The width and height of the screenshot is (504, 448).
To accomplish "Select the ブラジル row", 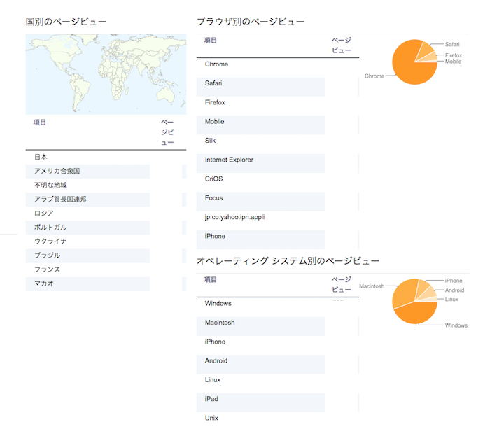I will [x=106, y=255].
